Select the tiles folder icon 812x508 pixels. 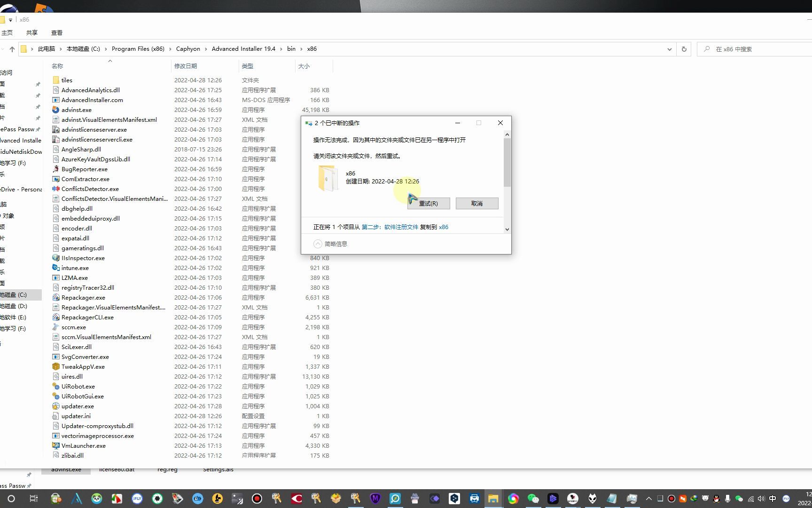click(56, 80)
